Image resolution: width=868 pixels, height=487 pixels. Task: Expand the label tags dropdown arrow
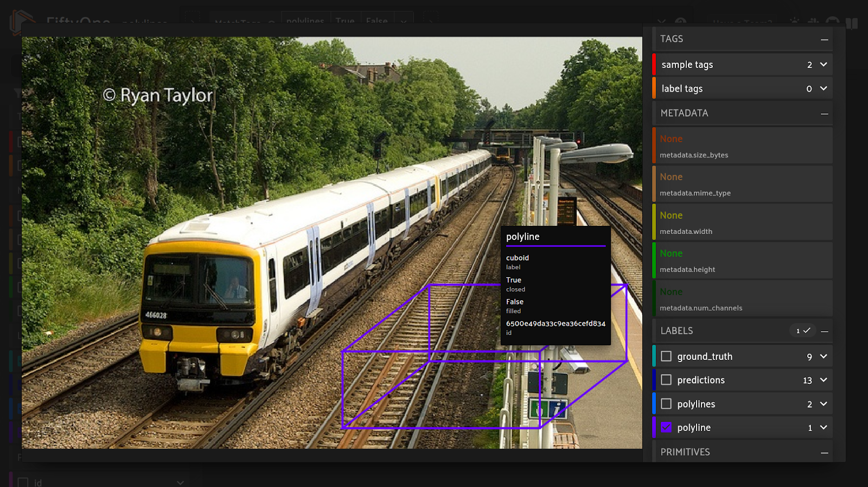[x=824, y=88]
